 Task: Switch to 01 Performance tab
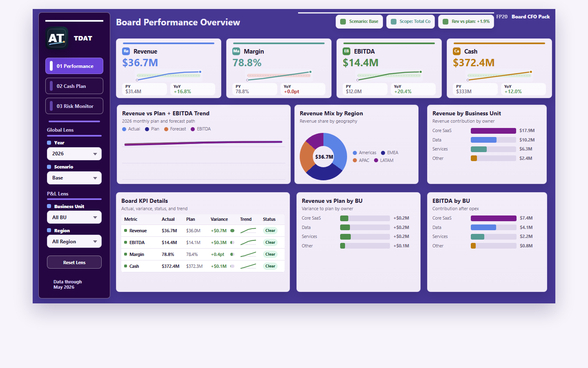[74, 66]
